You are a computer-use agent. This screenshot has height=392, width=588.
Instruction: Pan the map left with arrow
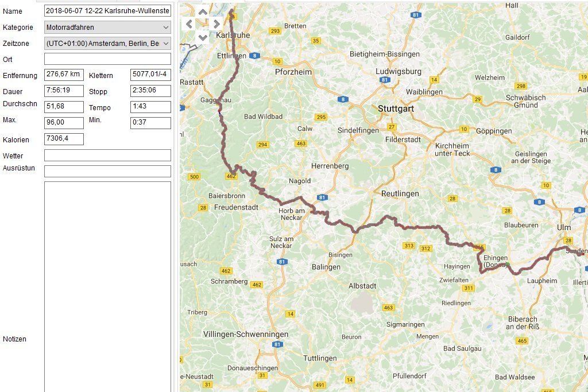pos(189,24)
